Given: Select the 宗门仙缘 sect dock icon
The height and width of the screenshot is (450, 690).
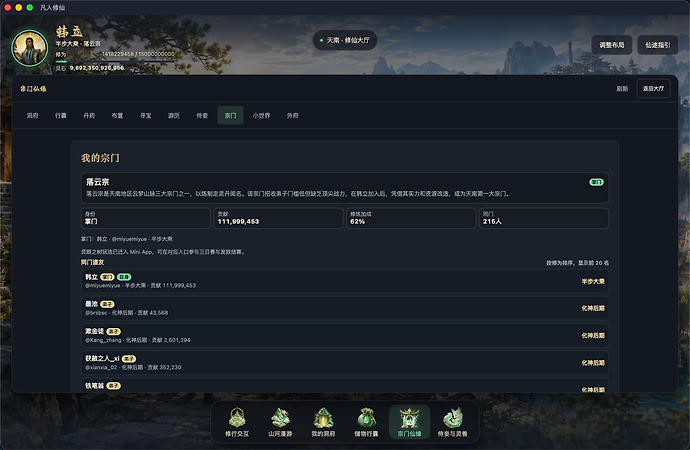Looking at the screenshot, I should pyautogui.click(x=409, y=422).
